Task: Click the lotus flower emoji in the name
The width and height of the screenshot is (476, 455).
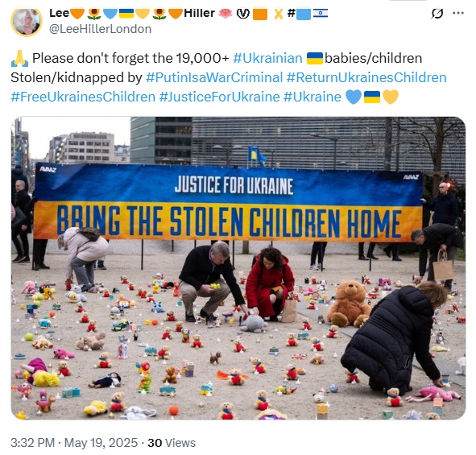Action: pyautogui.click(x=226, y=14)
